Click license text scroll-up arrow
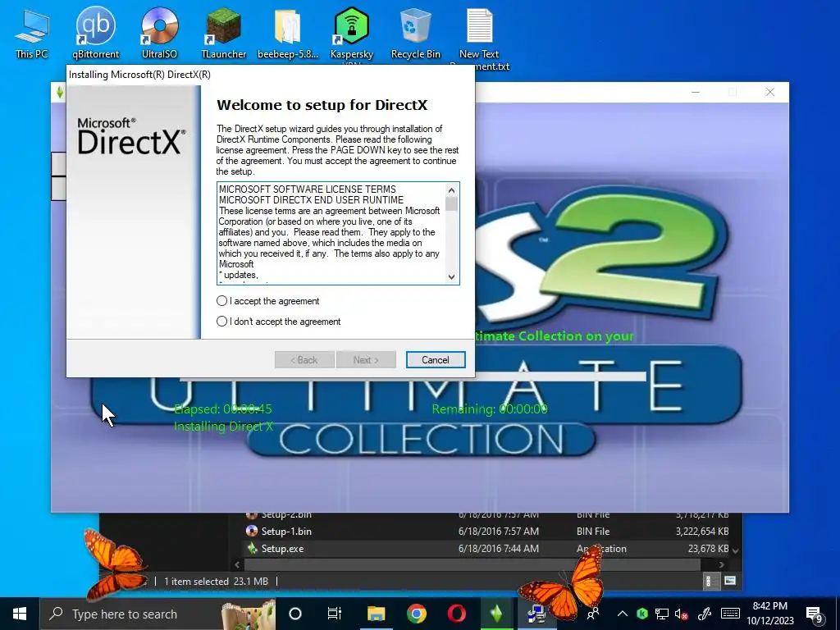Image resolution: width=840 pixels, height=630 pixels. point(452,190)
